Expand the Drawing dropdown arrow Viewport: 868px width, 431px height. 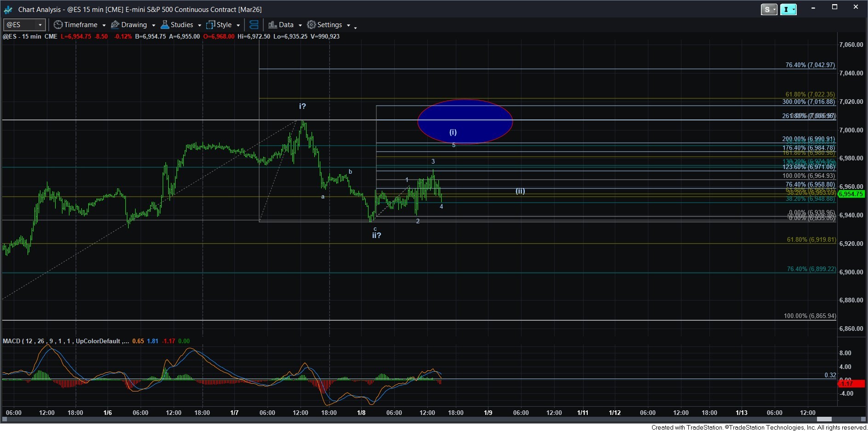[154, 25]
